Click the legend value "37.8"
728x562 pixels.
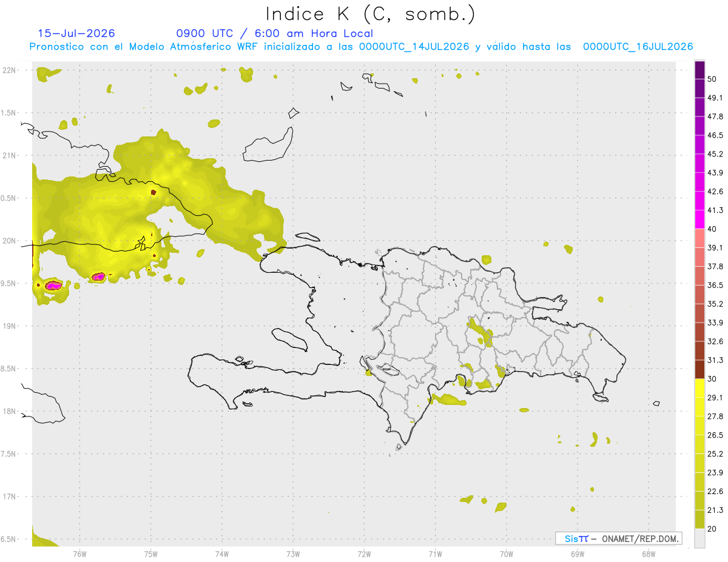[715, 266]
